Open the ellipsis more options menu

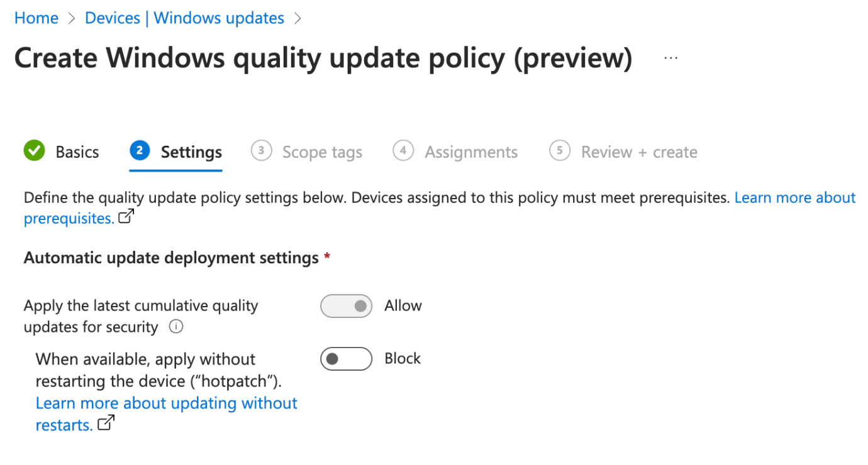[671, 58]
